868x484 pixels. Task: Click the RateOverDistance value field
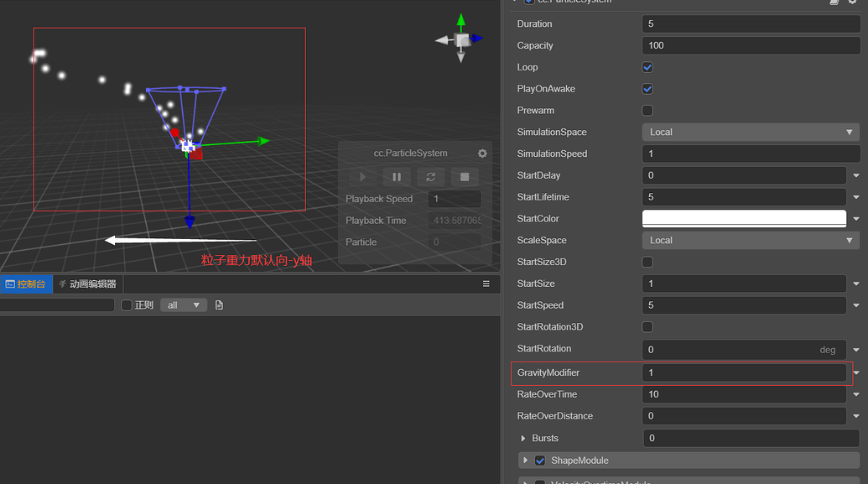(744, 416)
